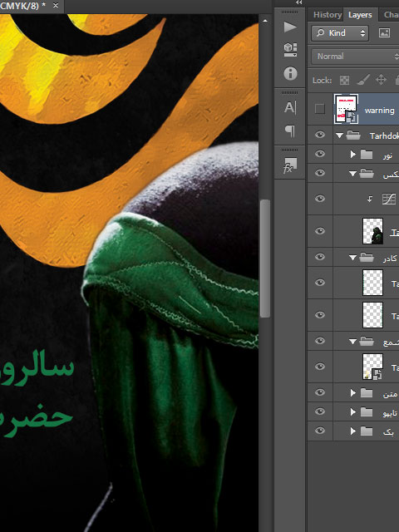Open the Kind filter dropdown
The image size is (399, 532).
click(340, 33)
